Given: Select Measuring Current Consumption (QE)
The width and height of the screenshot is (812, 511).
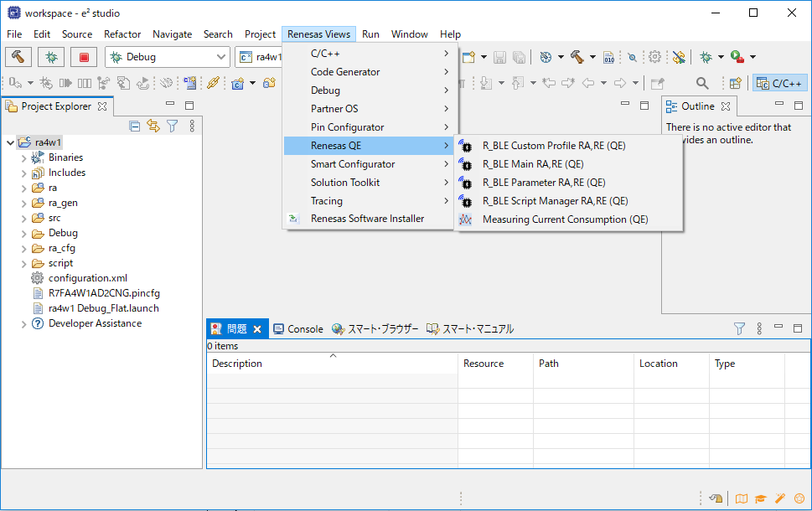Looking at the screenshot, I should pos(569,219).
